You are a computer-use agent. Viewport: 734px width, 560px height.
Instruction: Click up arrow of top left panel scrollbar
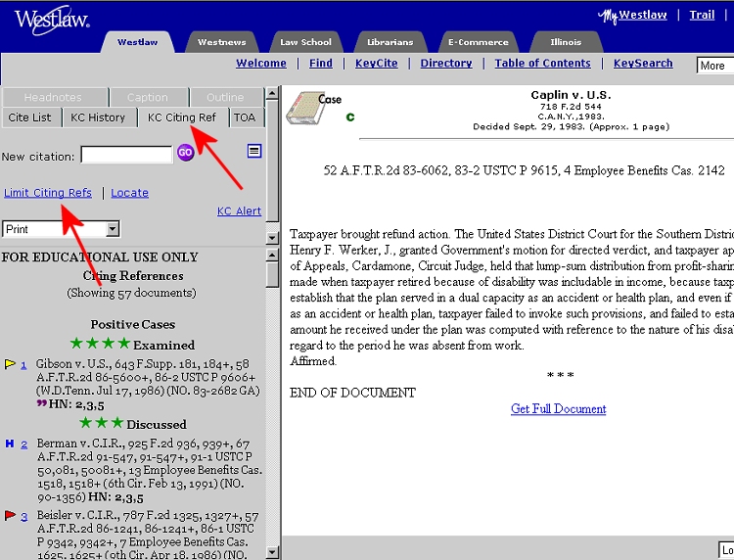click(x=272, y=94)
